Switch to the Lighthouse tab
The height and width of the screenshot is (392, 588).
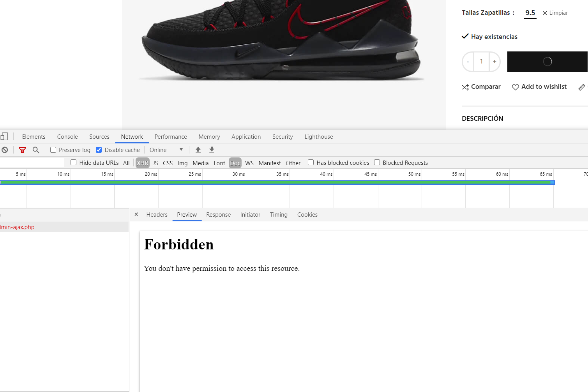coord(319,137)
